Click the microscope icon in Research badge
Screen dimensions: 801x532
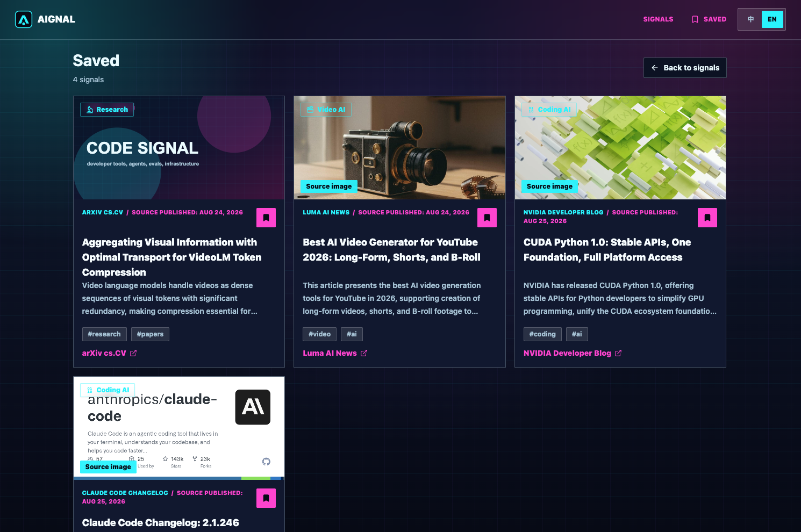pyautogui.click(x=90, y=110)
